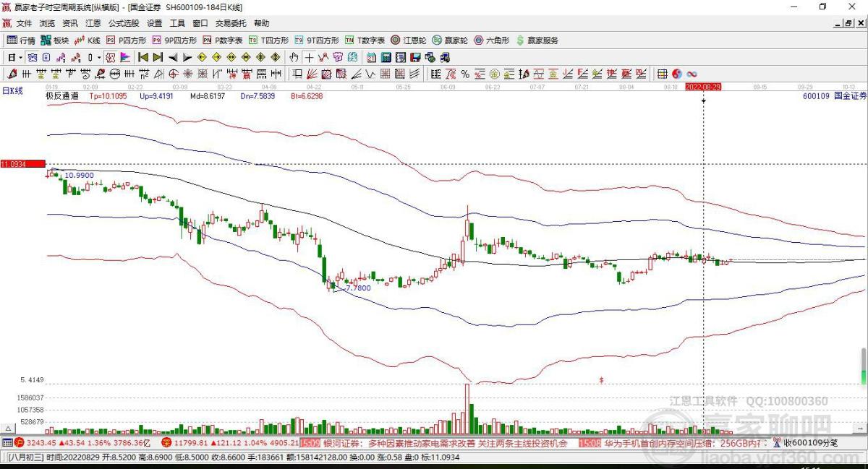
Task: Open the calendar date icon
Action: (x=371, y=57)
